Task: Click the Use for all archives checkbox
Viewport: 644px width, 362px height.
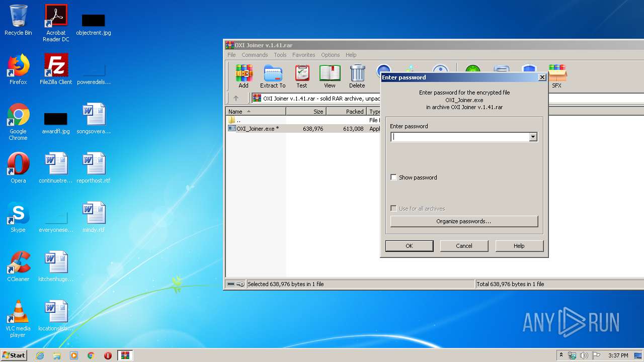Action: pyautogui.click(x=393, y=209)
